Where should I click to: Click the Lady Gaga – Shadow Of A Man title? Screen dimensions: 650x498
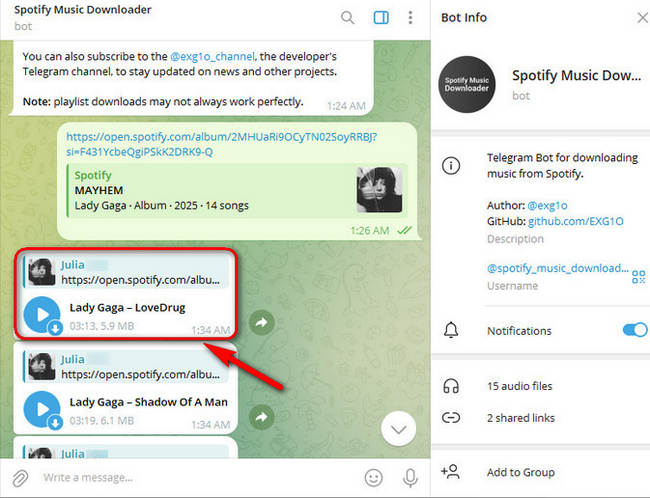[x=148, y=402]
